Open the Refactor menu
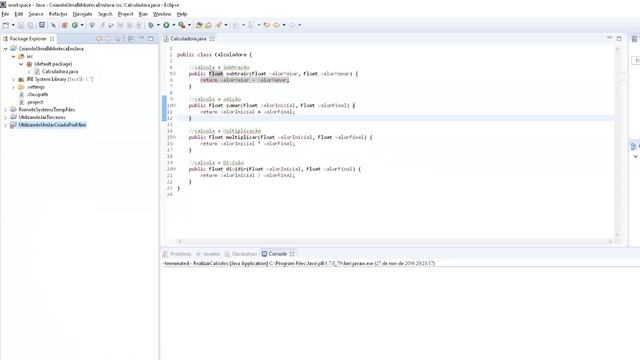Viewport: 640px width, 360px height. click(x=58, y=14)
